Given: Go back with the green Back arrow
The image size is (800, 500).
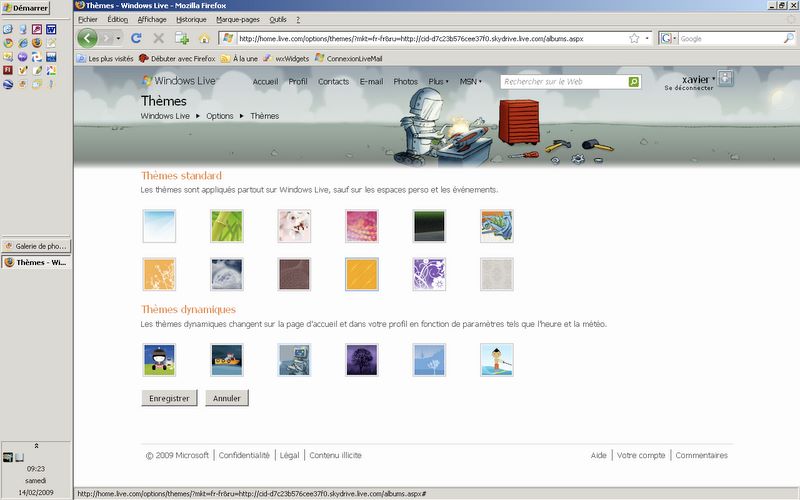Looking at the screenshot, I should click(x=88, y=38).
